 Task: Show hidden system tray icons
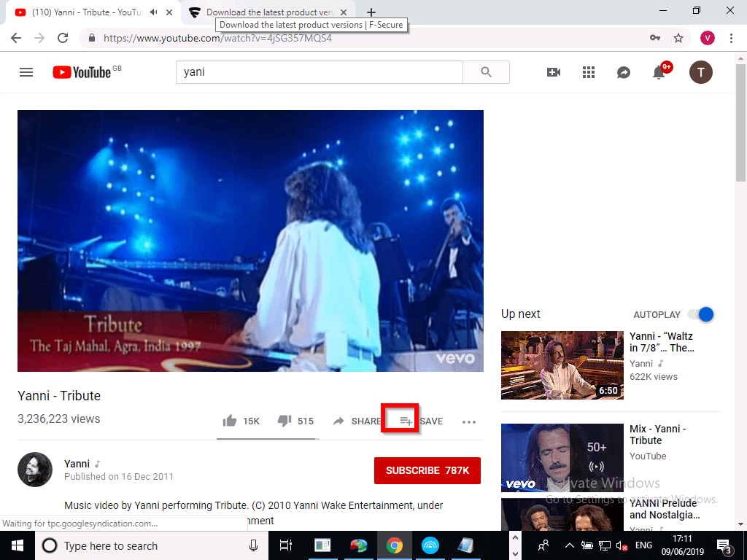(x=569, y=545)
